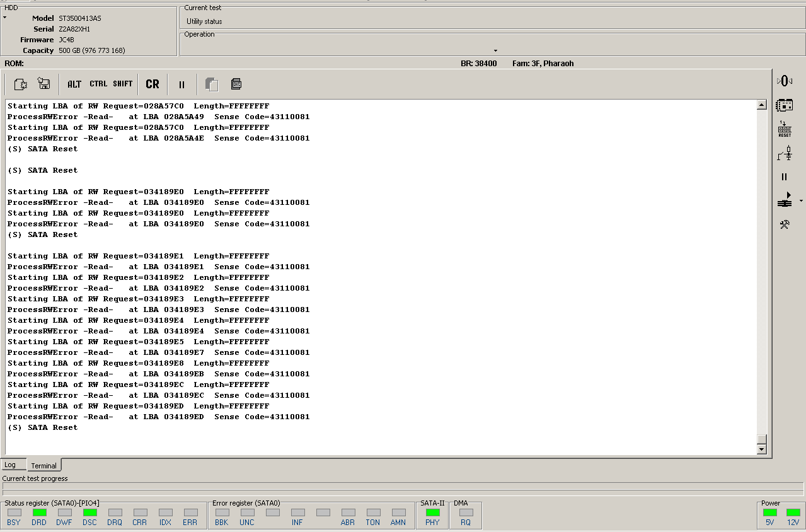This screenshot has width=806, height=532.
Task: Click ProcessRWError line at LBA 028A5A4E
Action: pos(158,138)
